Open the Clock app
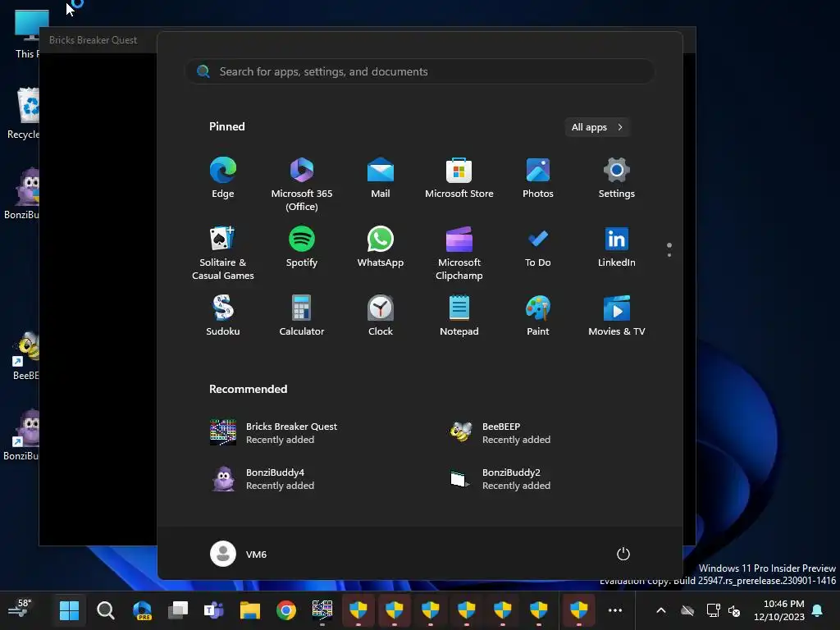This screenshot has height=630, width=840. (x=381, y=316)
